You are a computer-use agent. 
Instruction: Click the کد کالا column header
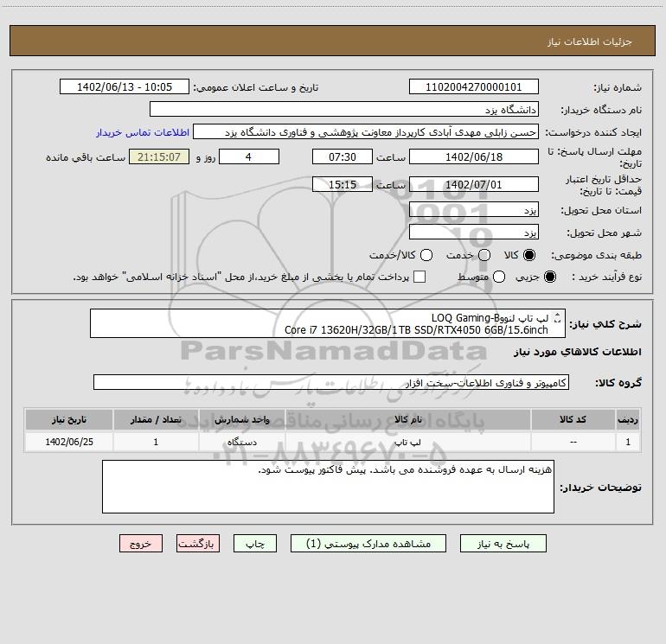(x=573, y=419)
